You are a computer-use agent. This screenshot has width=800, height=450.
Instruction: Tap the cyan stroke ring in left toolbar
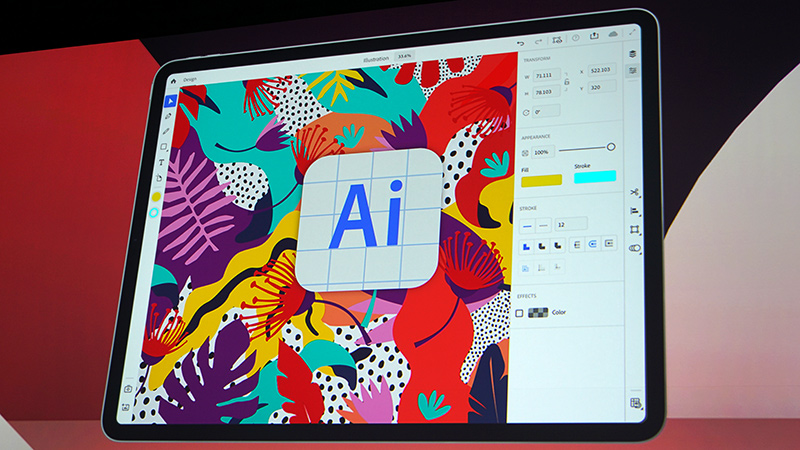click(154, 213)
